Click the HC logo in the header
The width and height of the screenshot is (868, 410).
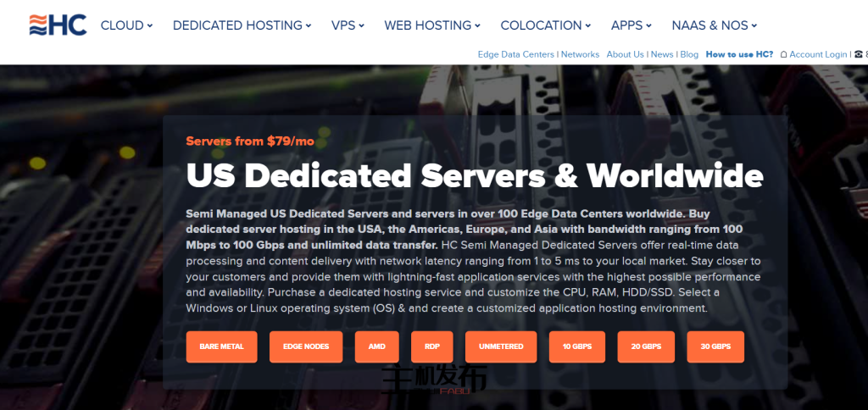point(58,25)
